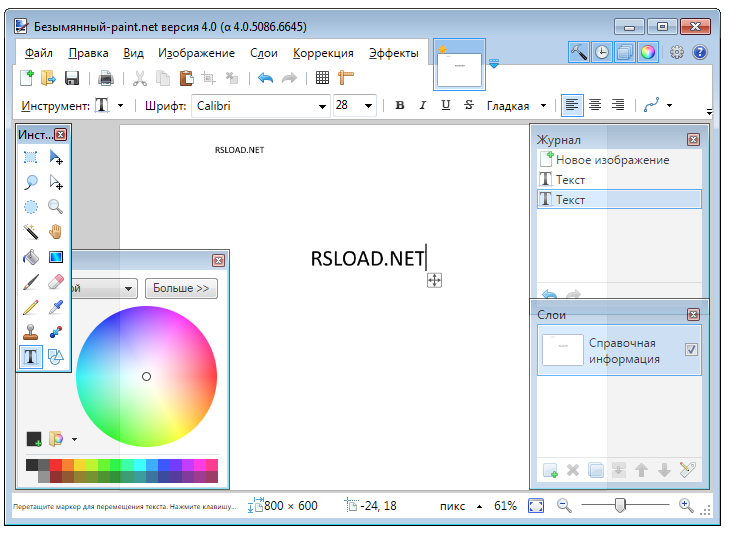Uncheck layer visibility for Справочная информация
729x539 pixels.
click(691, 349)
